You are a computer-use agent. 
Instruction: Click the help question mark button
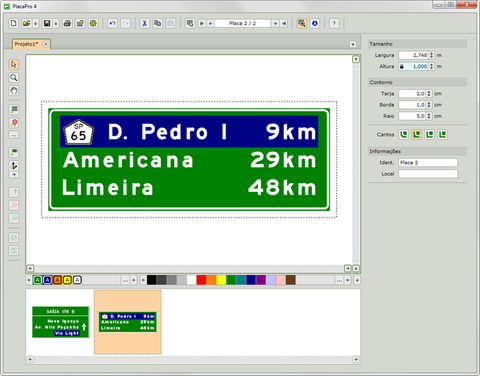tap(334, 23)
